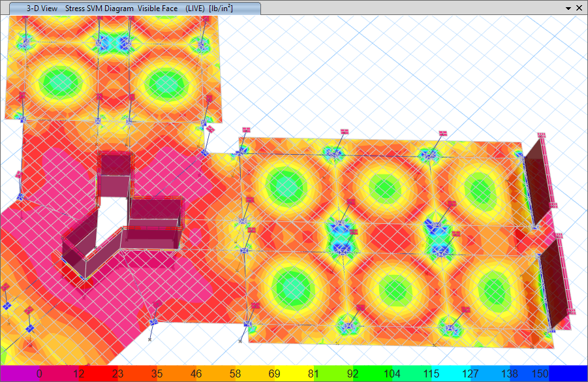
Task: Pick the red legend value 23
Action: click(x=117, y=374)
